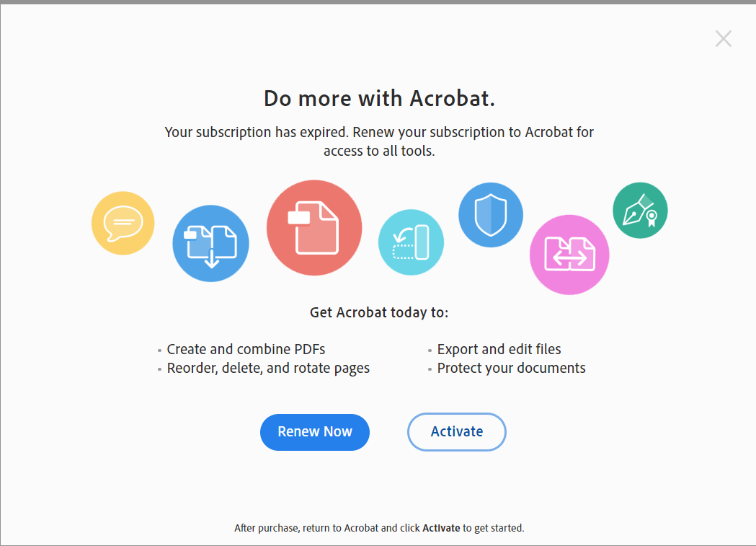
Task: Dismiss the dialog with the X
Action: click(x=723, y=38)
